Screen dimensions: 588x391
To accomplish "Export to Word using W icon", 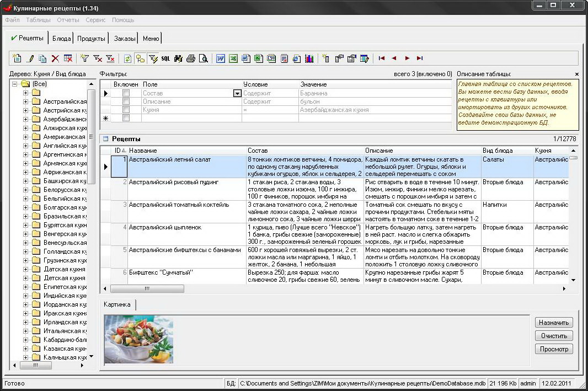I will (221, 58).
